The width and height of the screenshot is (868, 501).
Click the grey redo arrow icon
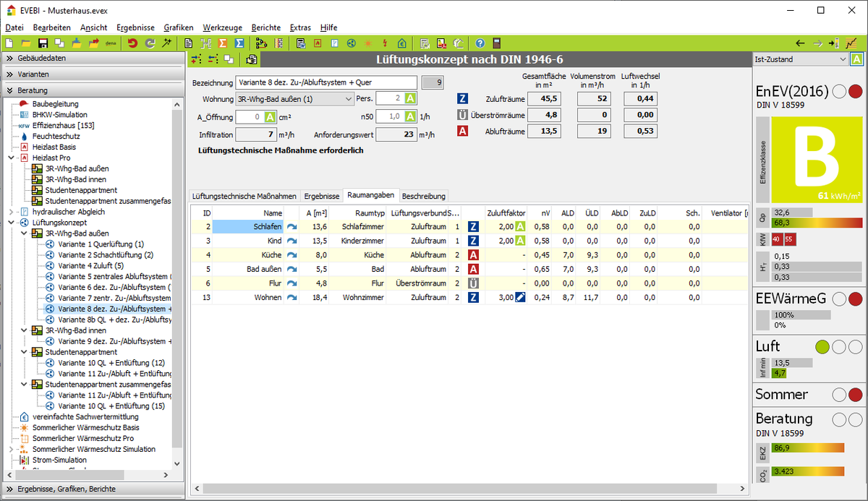(150, 43)
